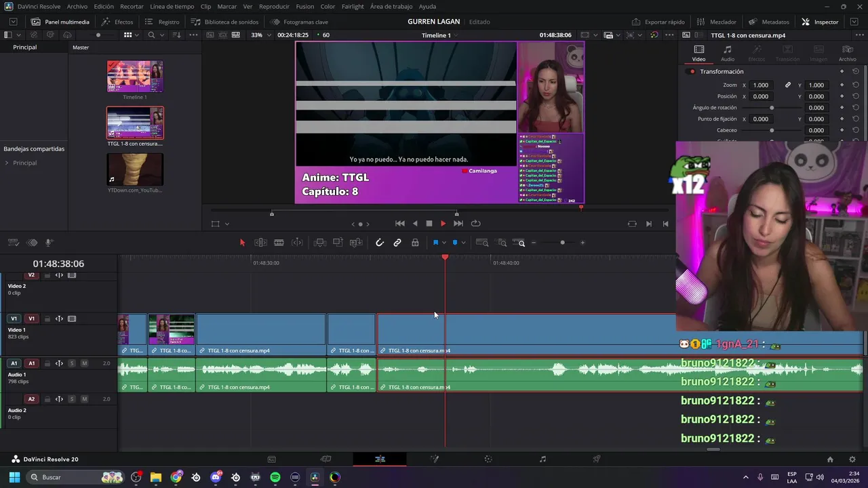Toggle the Inspector panel
868x488 pixels.
(820, 22)
